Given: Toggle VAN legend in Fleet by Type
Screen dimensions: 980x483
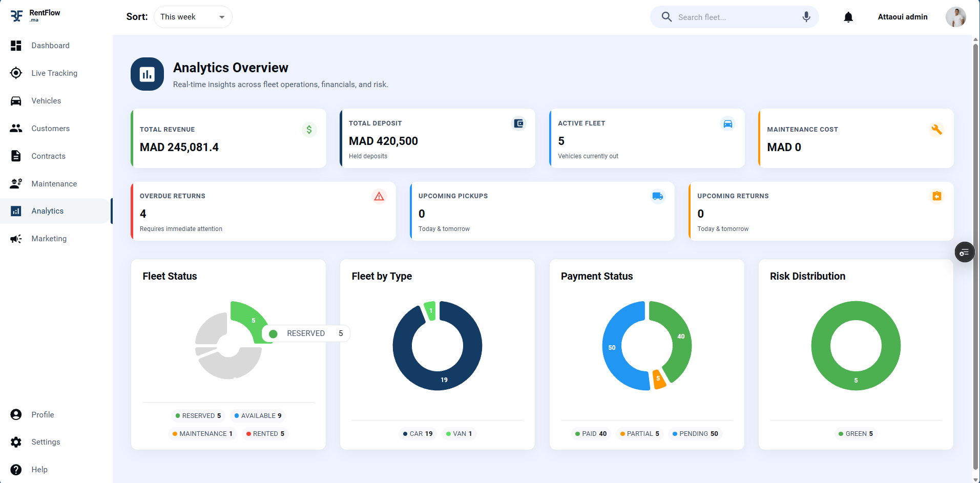Looking at the screenshot, I should coord(459,434).
